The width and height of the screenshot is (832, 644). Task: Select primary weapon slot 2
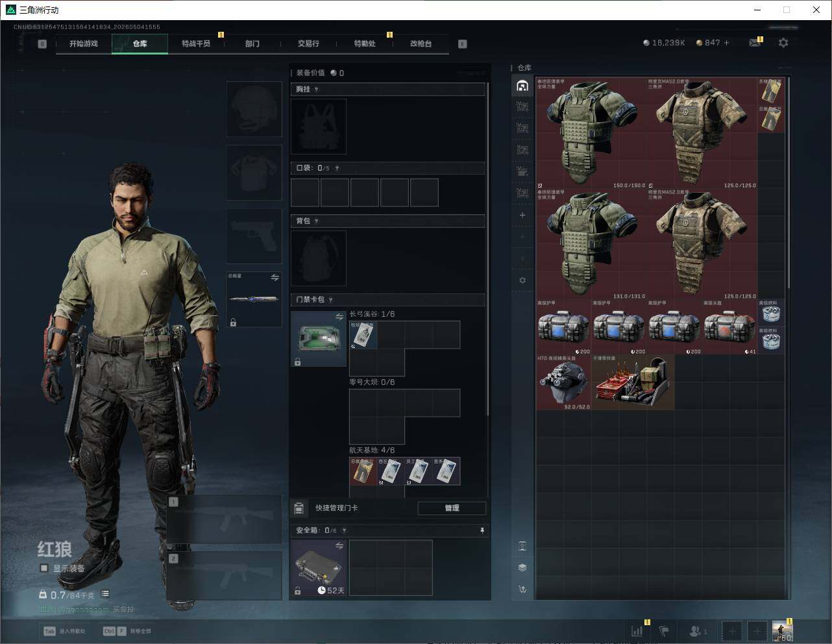click(225, 576)
